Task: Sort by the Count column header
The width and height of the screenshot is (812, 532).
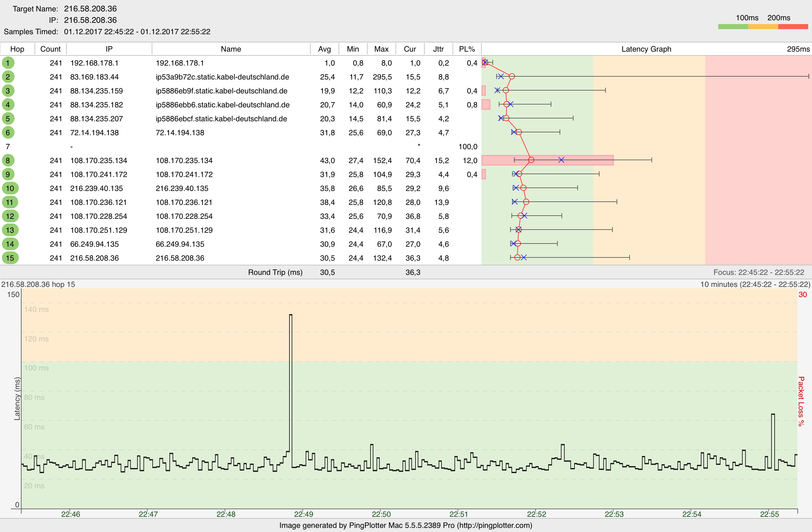Action: (50, 49)
